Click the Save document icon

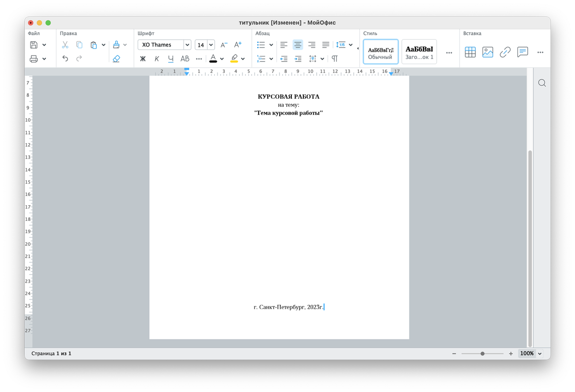point(34,45)
